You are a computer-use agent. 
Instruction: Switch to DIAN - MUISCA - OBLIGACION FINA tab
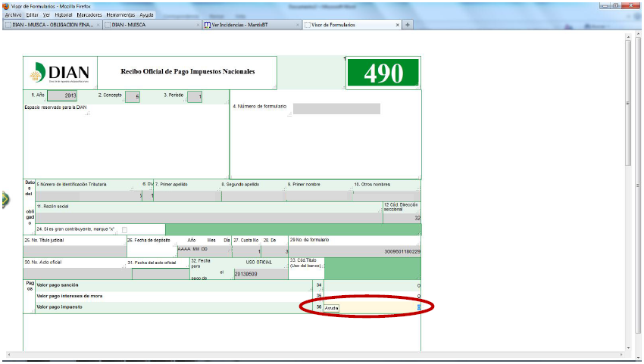click(x=52, y=25)
